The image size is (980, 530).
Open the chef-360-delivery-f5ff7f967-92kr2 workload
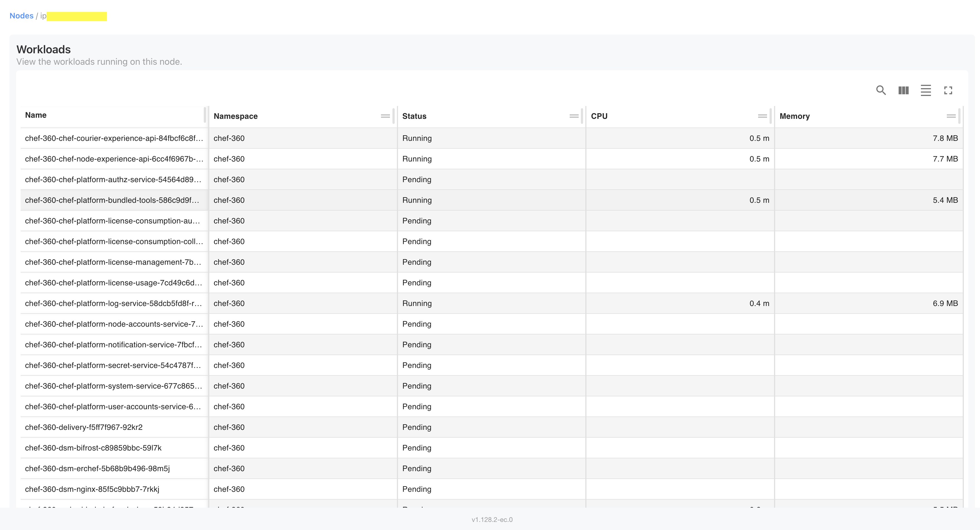(84, 427)
